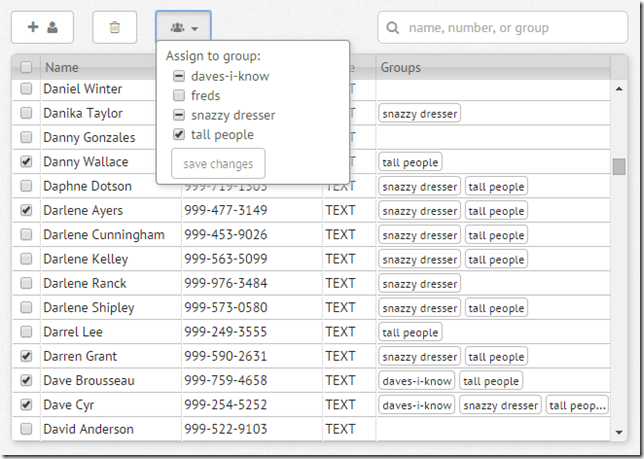Click the add contact button
The width and height of the screenshot is (644, 459).
(42, 28)
